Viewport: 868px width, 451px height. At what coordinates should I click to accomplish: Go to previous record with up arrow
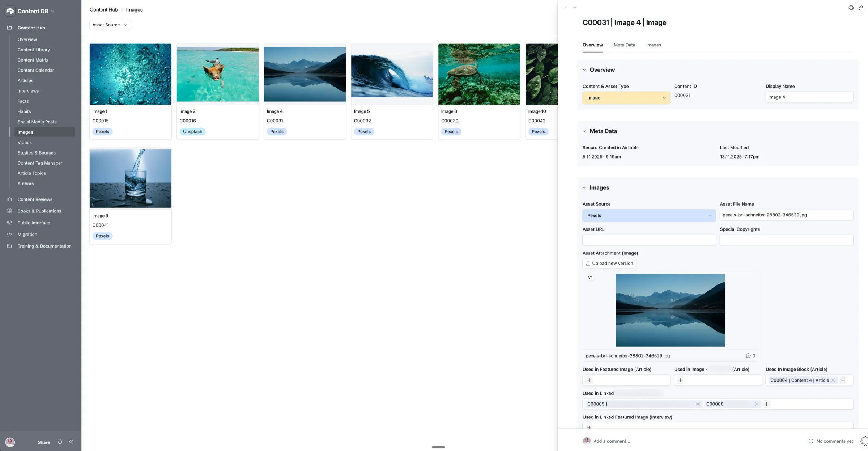565,8
